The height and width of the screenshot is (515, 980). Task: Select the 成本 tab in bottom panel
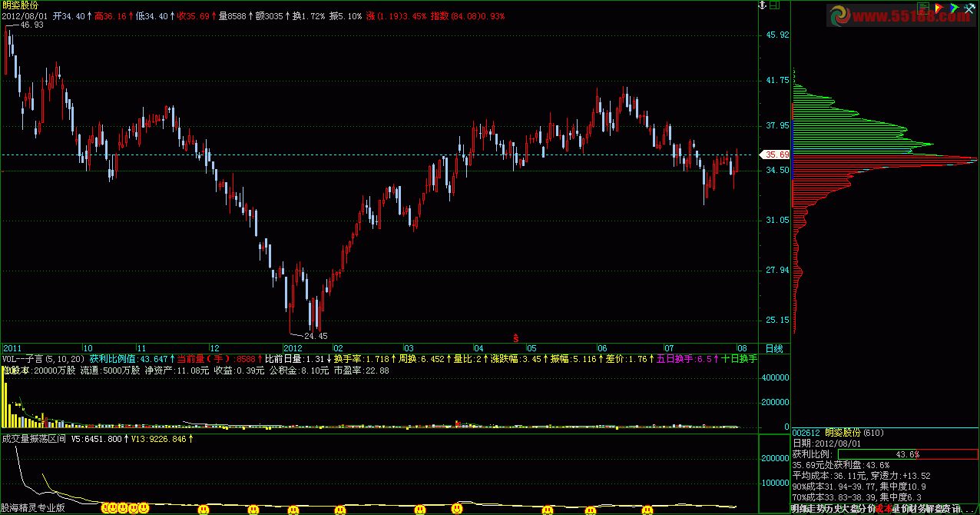click(x=883, y=508)
